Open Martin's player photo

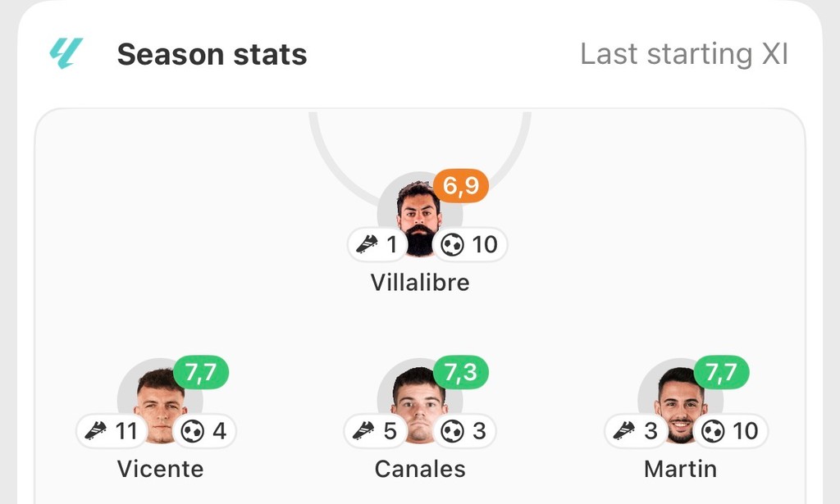[x=680, y=402]
